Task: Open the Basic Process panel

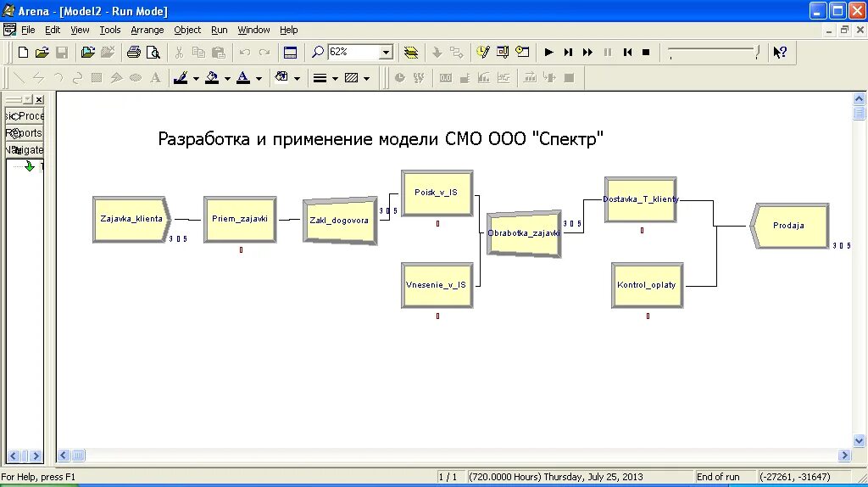Action: pos(25,115)
